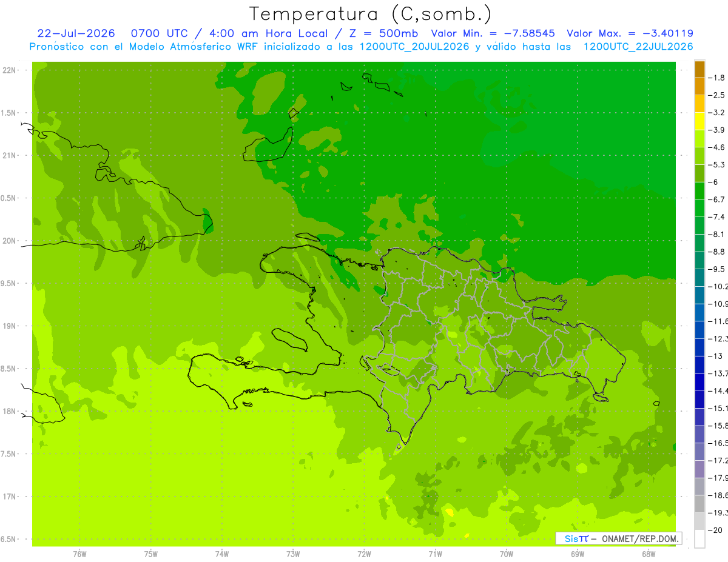The width and height of the screenshot is (728, 562).
Task: Click the -4.6 color scale label
Action: 718,147
